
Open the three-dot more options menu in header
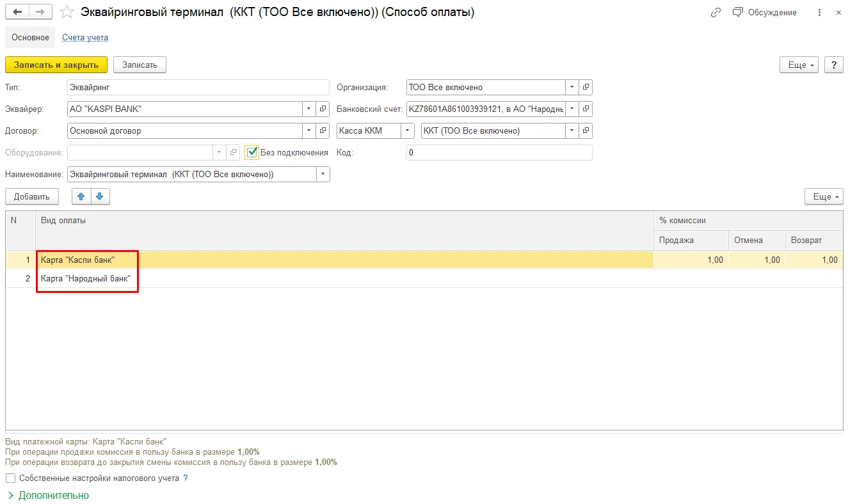(x=820, y=13)
